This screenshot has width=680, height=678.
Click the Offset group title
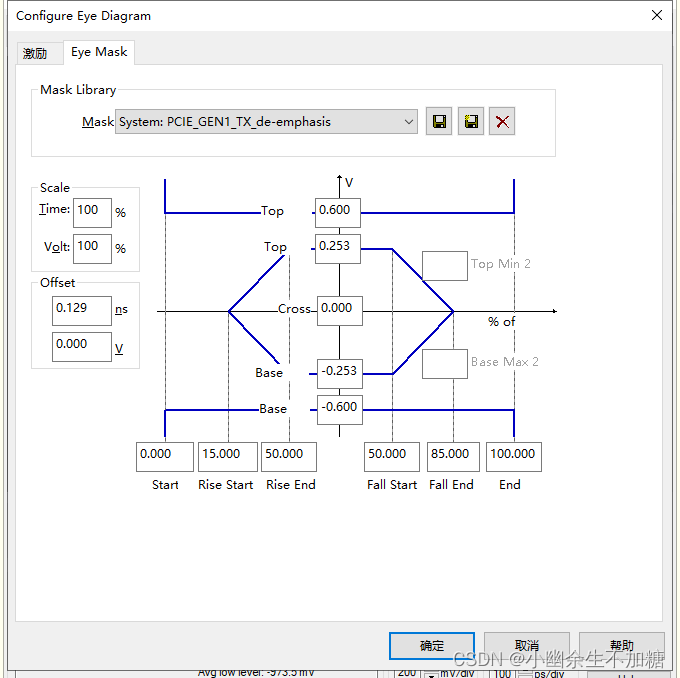(57, 283)
